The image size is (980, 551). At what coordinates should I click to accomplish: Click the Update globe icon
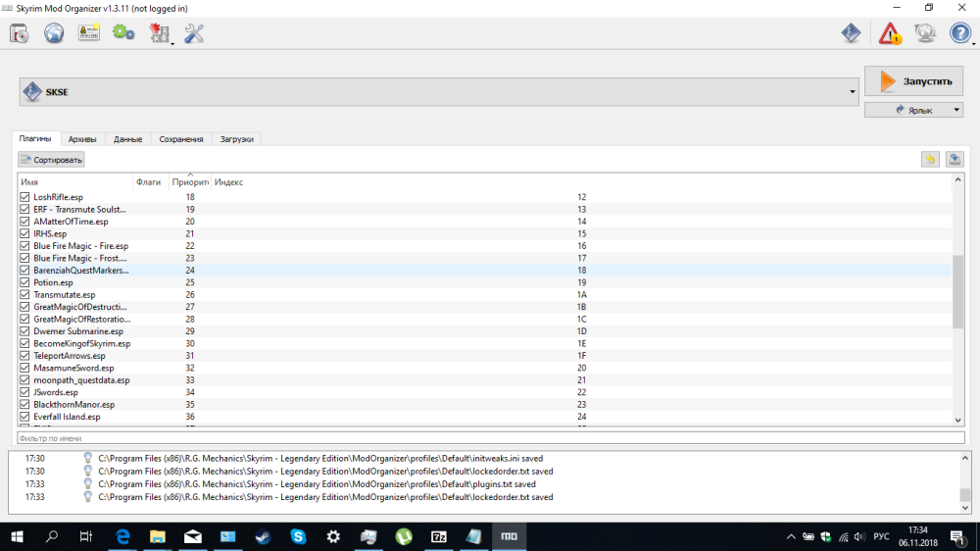[x=925, y=33]
